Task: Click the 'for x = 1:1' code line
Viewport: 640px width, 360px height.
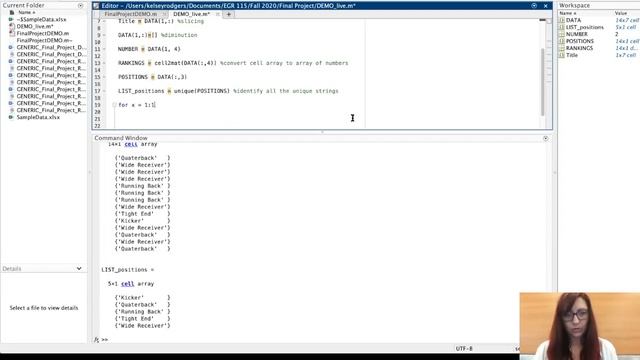Action: 137,105
